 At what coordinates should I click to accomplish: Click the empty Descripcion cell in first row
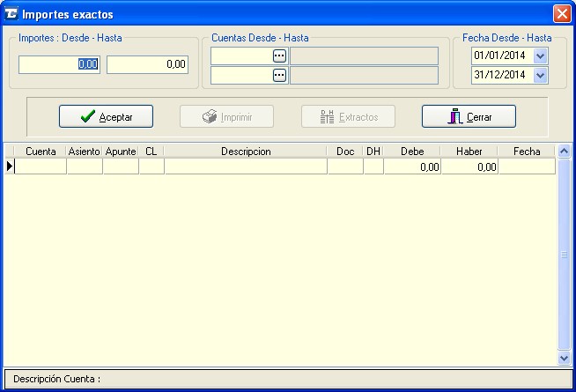point(246,166)
